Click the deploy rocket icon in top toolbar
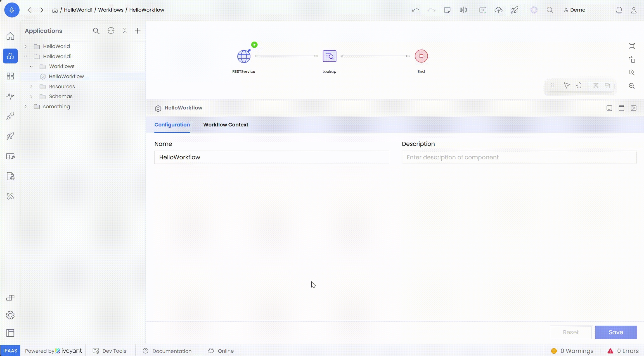 click(514, 10)
